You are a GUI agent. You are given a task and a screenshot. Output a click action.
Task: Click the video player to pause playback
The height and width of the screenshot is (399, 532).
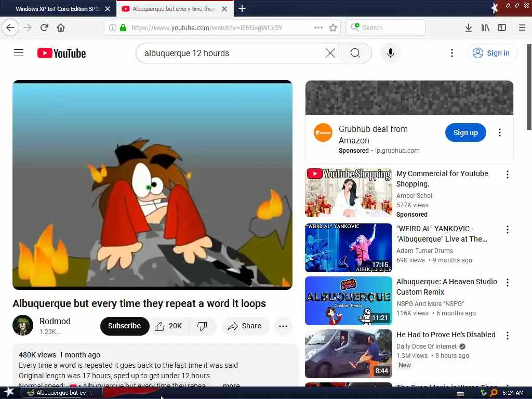[x=152, y=185]
